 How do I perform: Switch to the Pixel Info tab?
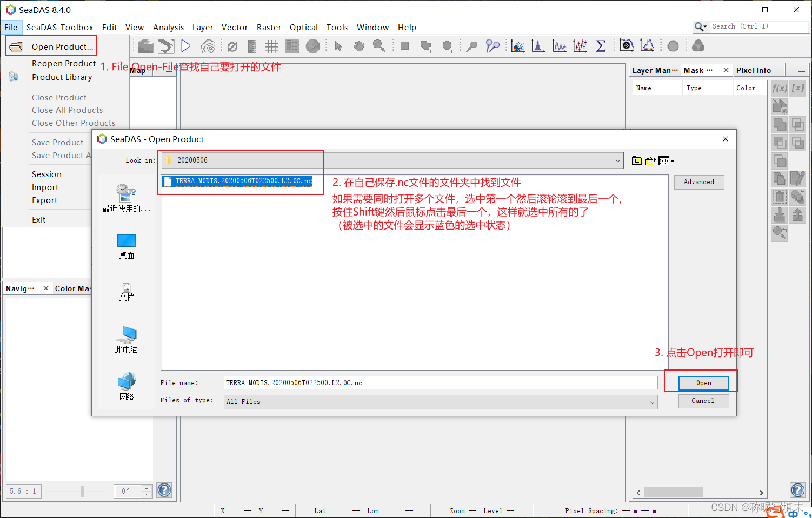coord(754,70)
